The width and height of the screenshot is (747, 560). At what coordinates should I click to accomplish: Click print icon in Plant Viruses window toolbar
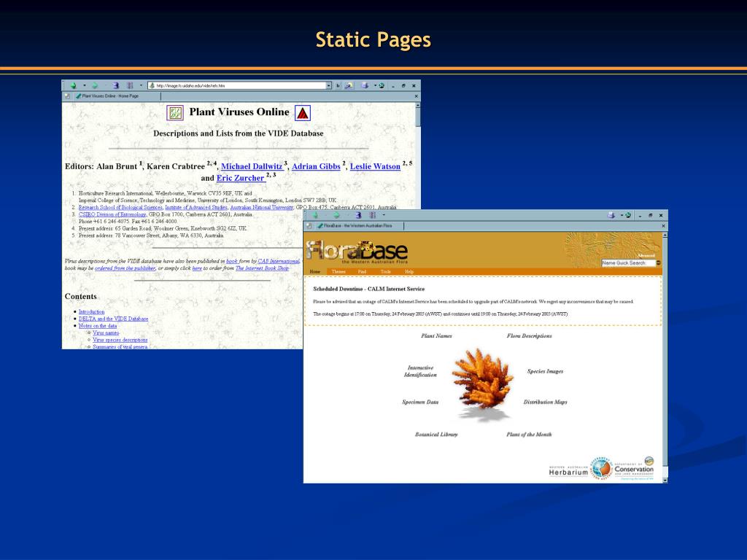coord(365,86)
